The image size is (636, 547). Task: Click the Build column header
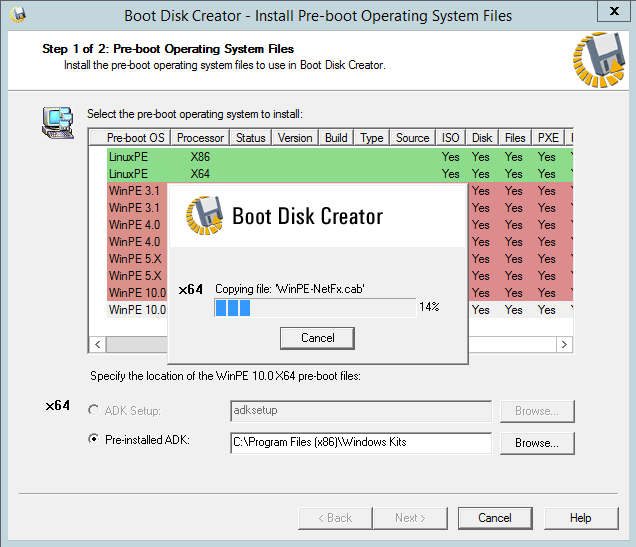click(336, 138)
